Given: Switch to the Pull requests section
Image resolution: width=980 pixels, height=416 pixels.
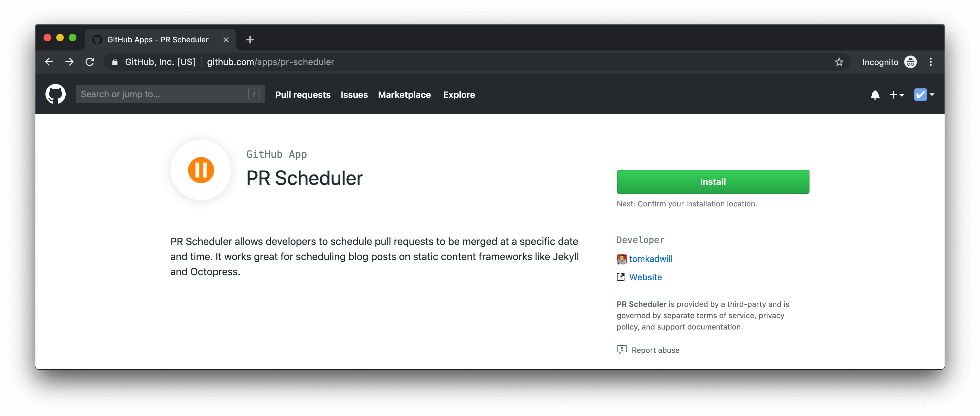Looking at the screenshot, I should pyautogui.click(x=302, y=95).
